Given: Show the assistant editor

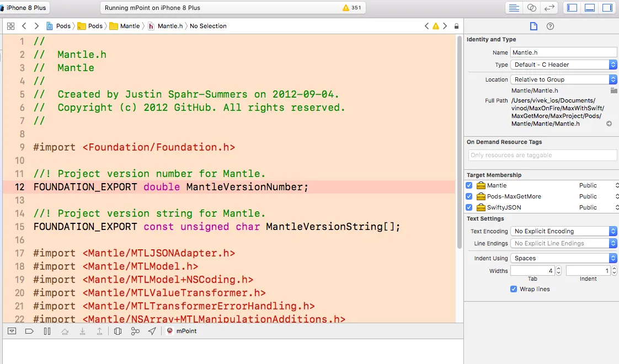Looking at the screenshot, I should coord(531,8).
